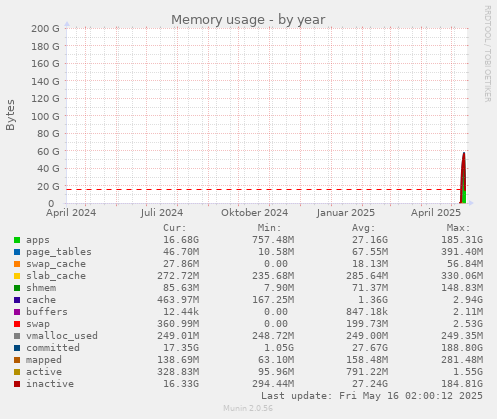The width and height of the screenshot is (497, 419).
Task: Click the dark green shmem legend swatch
Action: [17, 288]
